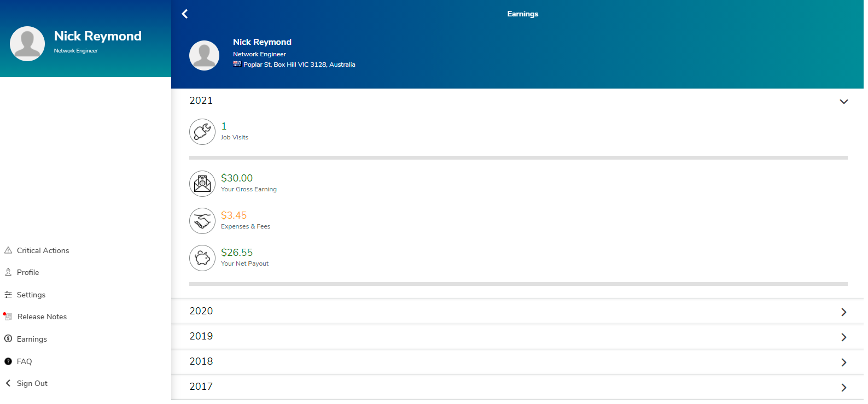Click the Australian flag icon by address
The height and width of the screenshot is (404, 868).
(237, 64)
